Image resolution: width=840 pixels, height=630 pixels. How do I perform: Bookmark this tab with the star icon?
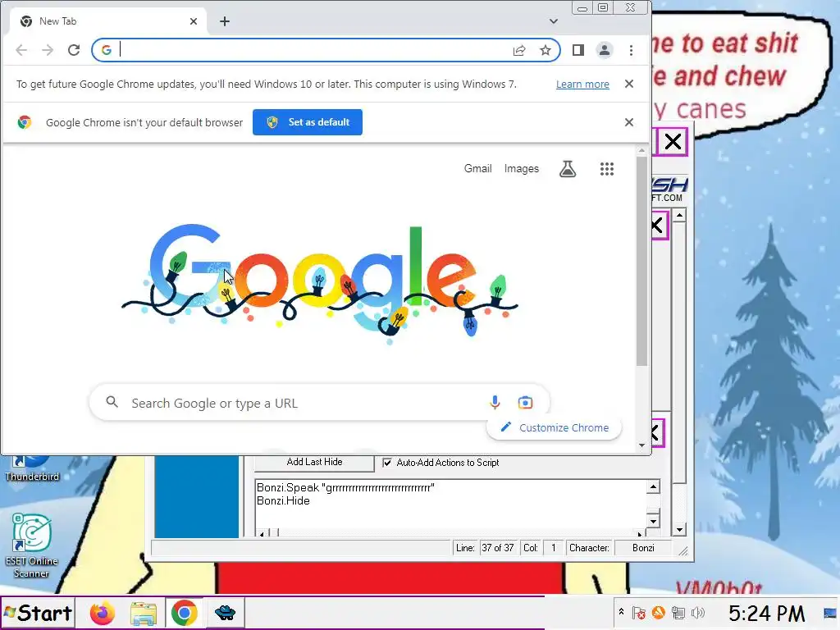click(546, 50)
